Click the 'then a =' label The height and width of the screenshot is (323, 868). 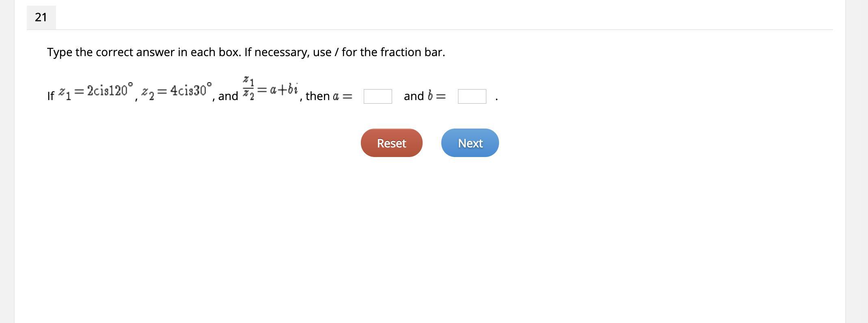[x=329, y=96]
